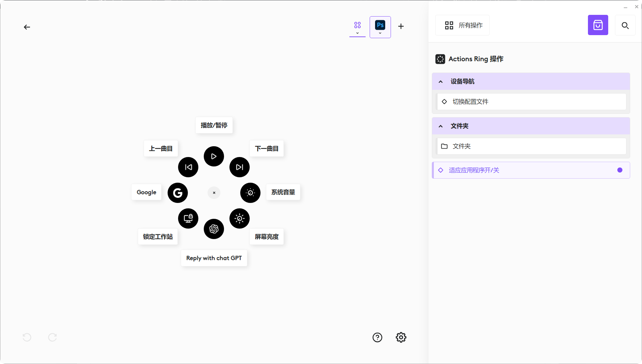
Task: Expand dropdown chevron under Ps icon
Action: pyautogui.click(x=380, y=33)
